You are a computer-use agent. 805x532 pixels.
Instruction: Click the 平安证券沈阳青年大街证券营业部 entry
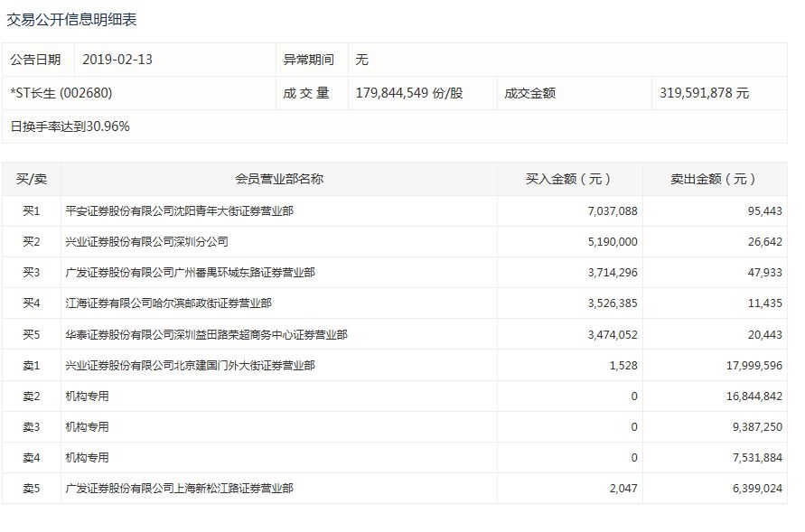click(180, 211)
